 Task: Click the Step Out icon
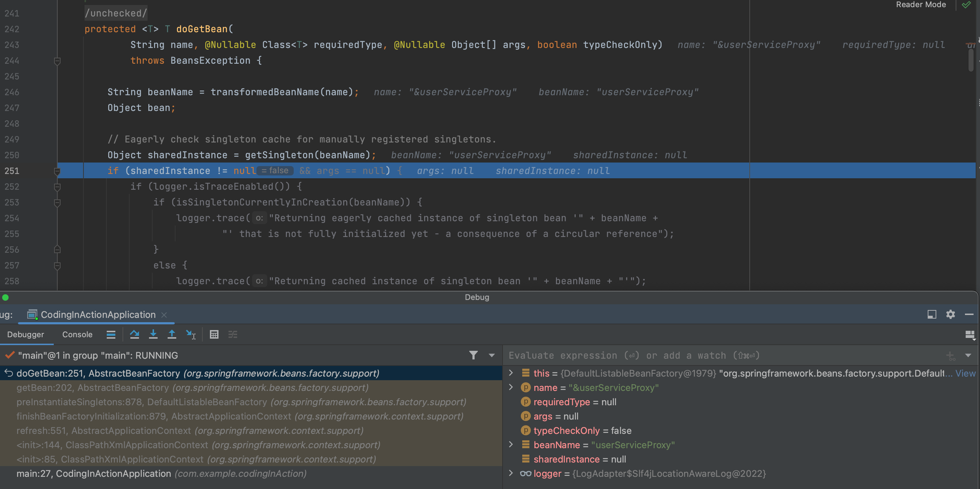[x=172, y=334]
